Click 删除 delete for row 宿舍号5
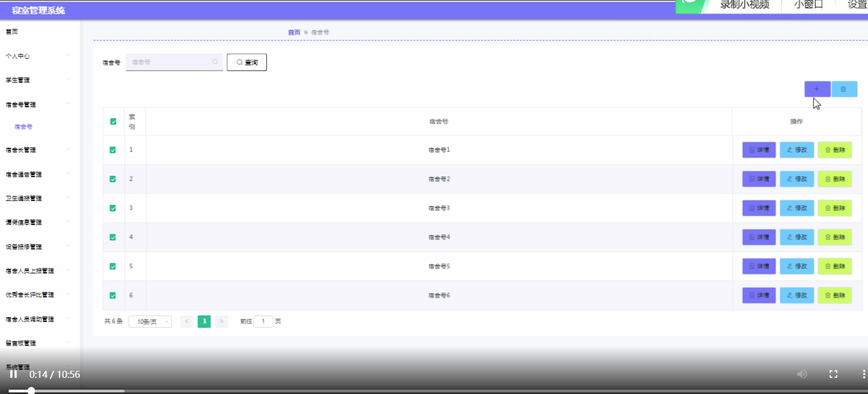 click(835, 266)
